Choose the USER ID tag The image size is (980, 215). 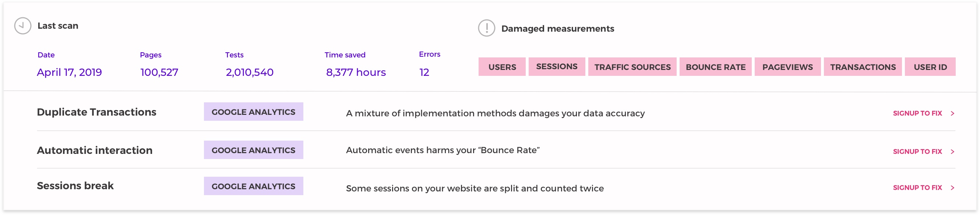tap(930, 67)
